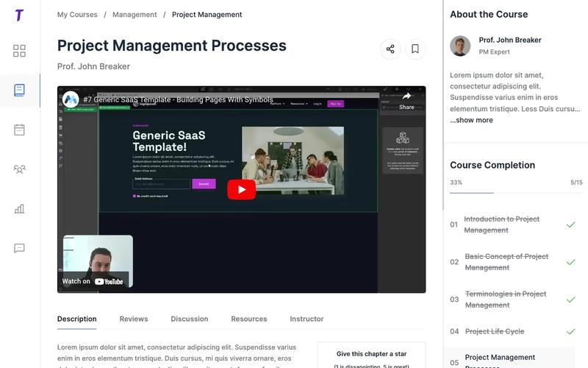Click Watch on YouTube link

coord(93,281)
